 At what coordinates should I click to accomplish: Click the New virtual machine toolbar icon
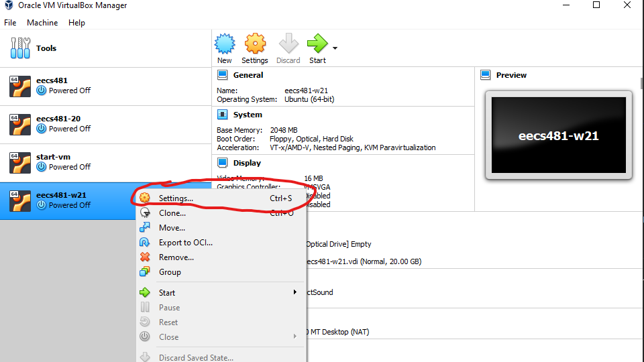pyautogui.click(x=225, y=44)
